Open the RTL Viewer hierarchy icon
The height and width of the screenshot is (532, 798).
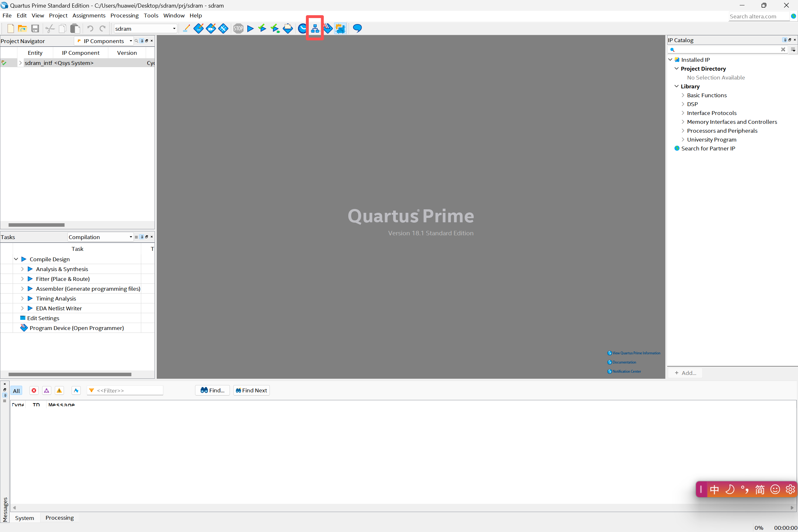pyautogui.click(x=315, y=28)
